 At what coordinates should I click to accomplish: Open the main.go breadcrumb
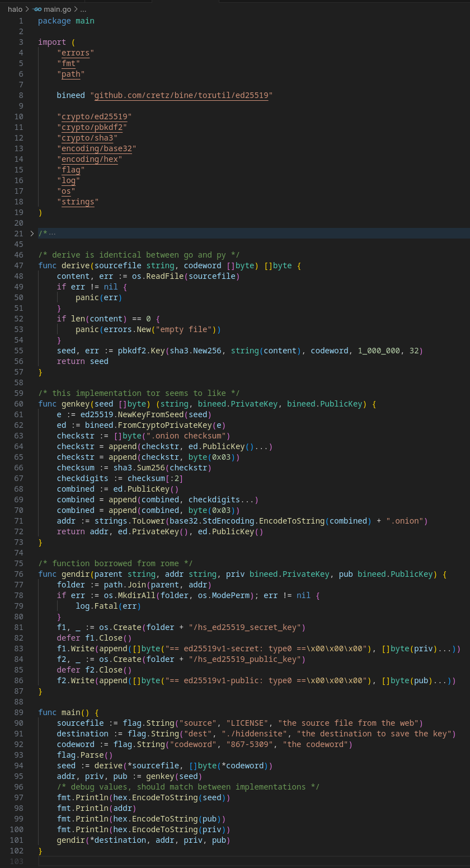(57, 10)
